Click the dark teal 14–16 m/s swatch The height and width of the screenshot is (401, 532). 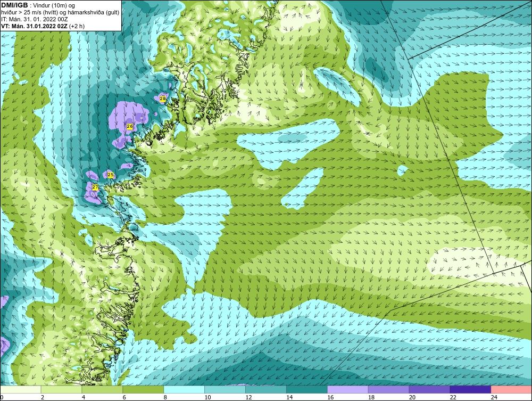click(x=307, y=389)
